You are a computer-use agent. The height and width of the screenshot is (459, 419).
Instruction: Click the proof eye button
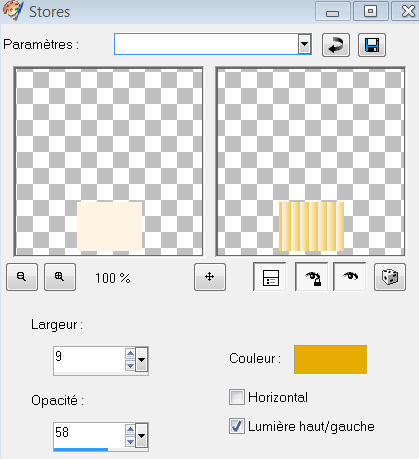pos(350,277)
